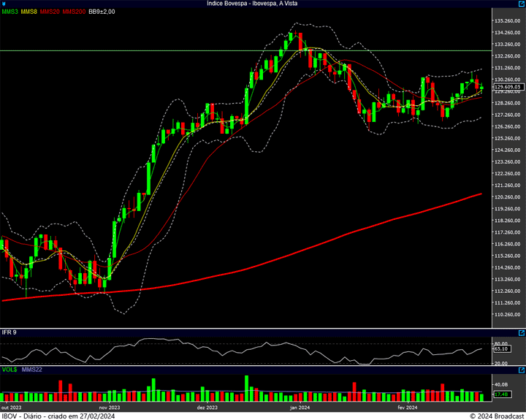526x420 pixels.
Task: Open the VOL$ volume indicator label
Action: pos(9,370)
